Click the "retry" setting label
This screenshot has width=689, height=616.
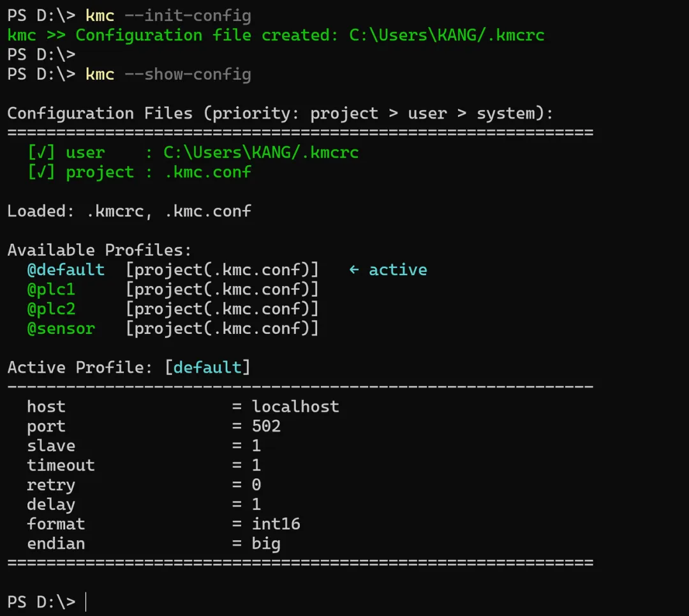[51, 485]
